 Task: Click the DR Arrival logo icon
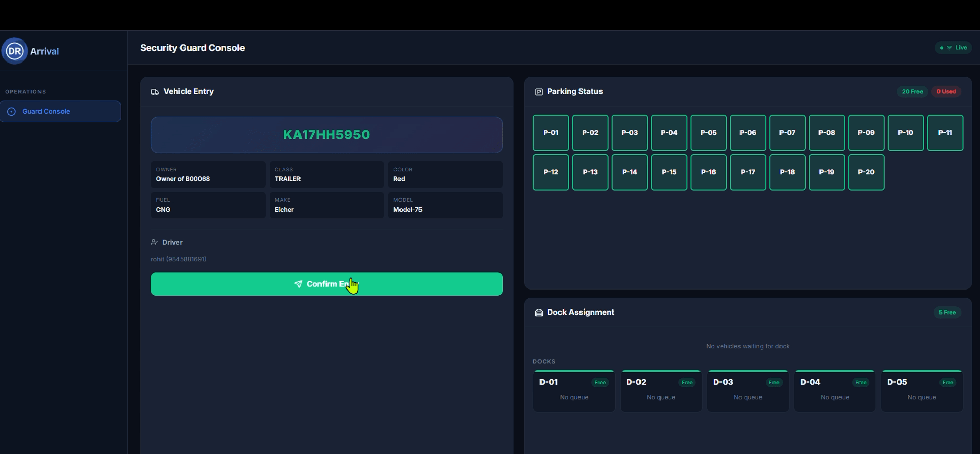(x=15, y=51)
